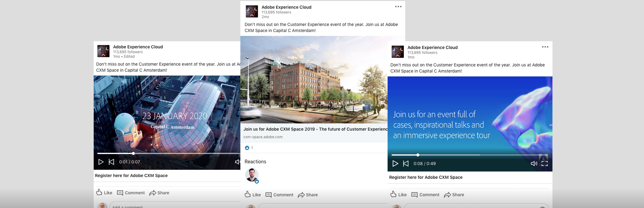Open the reactor's profile photo under Reactions
644x208 pixels.
tap(252, 175)
